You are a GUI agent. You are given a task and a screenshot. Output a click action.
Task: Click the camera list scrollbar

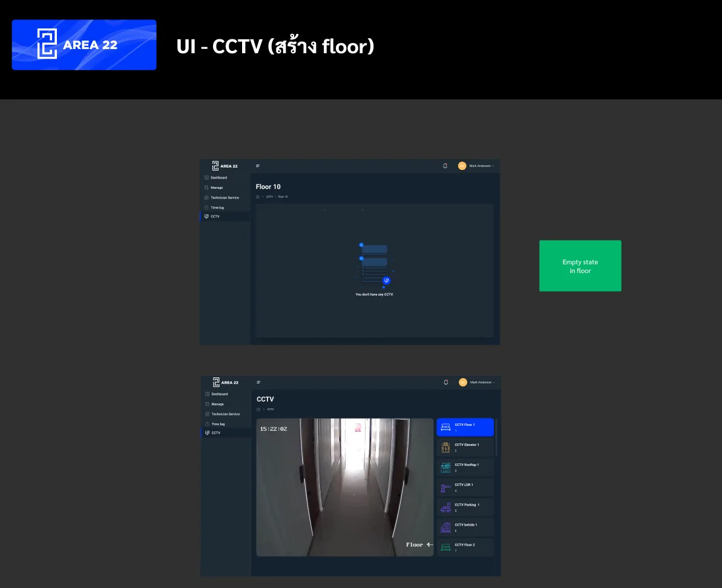click(496, 437)
